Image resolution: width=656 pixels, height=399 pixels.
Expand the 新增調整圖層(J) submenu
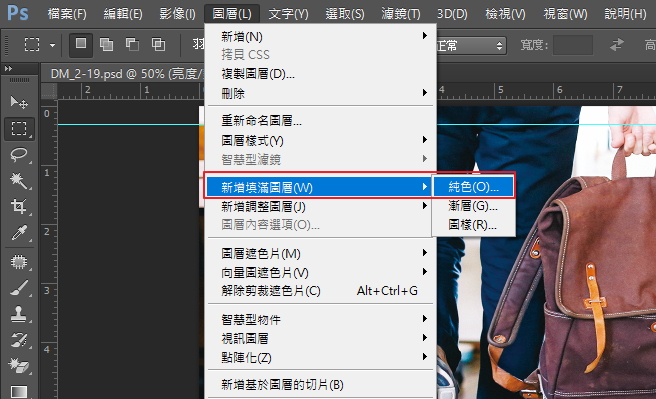(320, 206)
